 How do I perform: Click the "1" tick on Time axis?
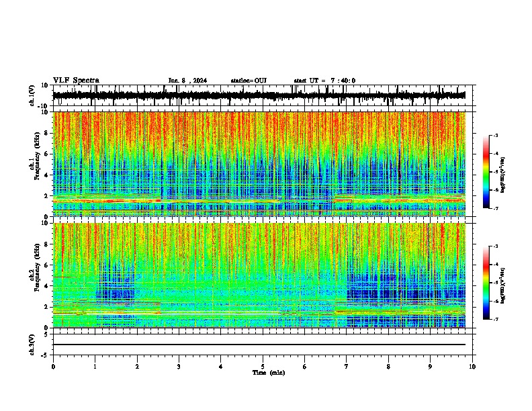click(x=95, y=367)
